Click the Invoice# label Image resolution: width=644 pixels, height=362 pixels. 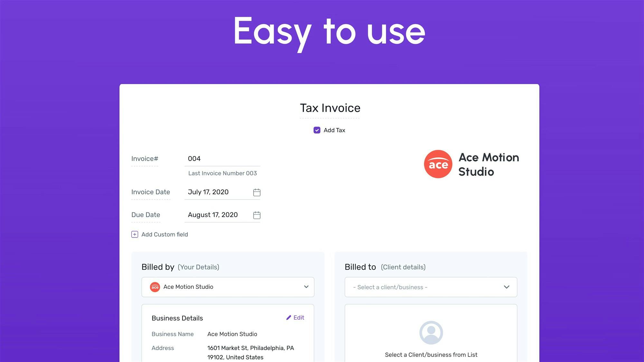[x=145, y=159]
